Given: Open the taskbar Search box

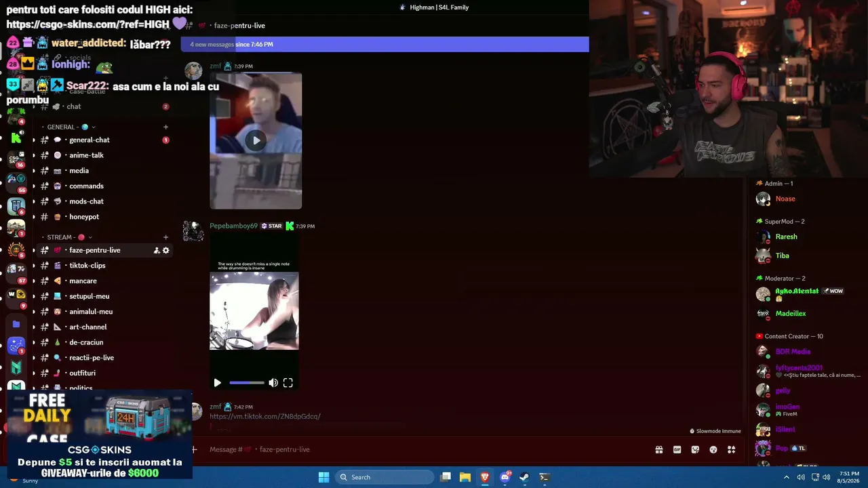Looking at the screenshot, I should pyautogui.click(x=385, y=477).
